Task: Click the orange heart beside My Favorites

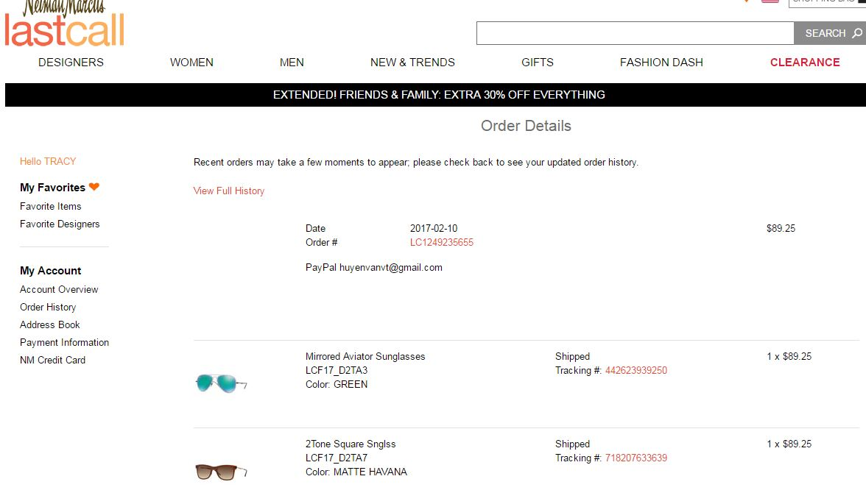Action: [x=94, y=187]
